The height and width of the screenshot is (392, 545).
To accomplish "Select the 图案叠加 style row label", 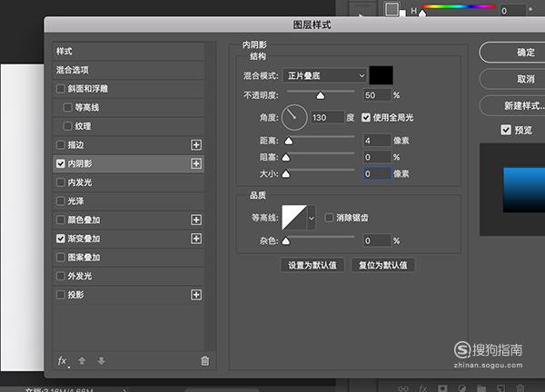I will tap(84, 258).
